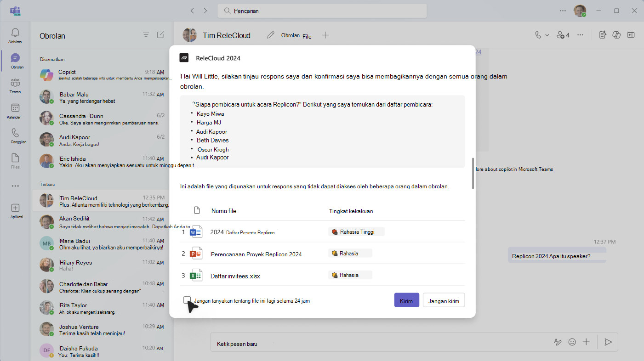Send the message arrow icon

pyautogui.click(x=608, y=342)
